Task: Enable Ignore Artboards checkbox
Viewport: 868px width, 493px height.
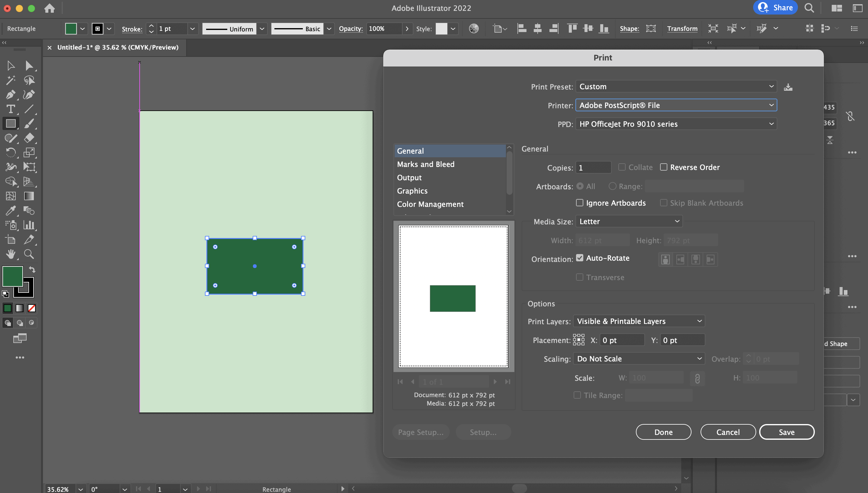Action: click(x=579, y=202)
